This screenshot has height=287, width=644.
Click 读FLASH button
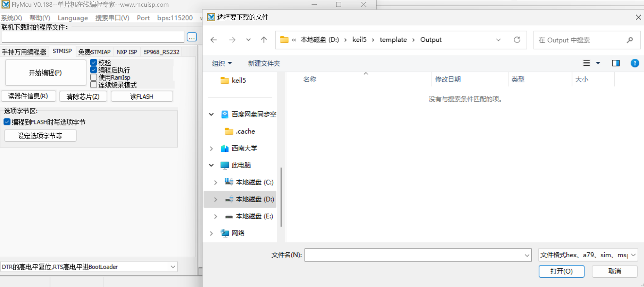click(142, 96)
